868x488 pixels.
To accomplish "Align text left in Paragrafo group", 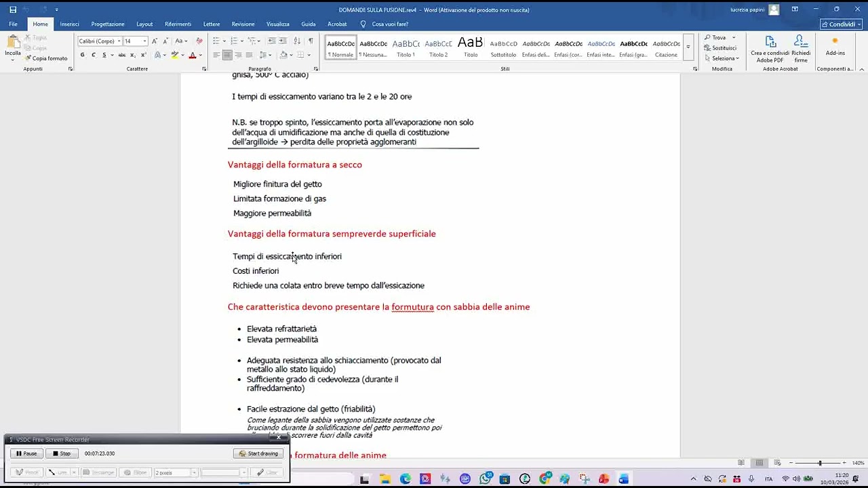I will pyautogui.click(x=216, y=55).
